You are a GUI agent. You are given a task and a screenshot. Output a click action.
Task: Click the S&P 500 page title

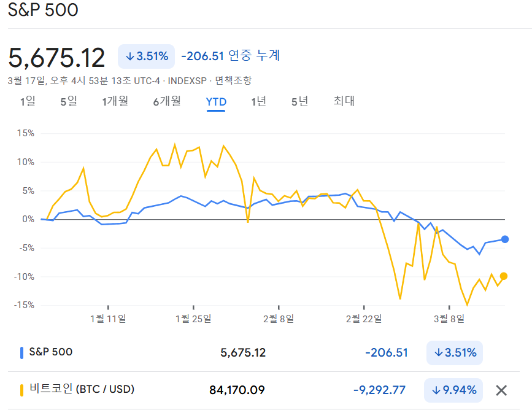[43, 10]
